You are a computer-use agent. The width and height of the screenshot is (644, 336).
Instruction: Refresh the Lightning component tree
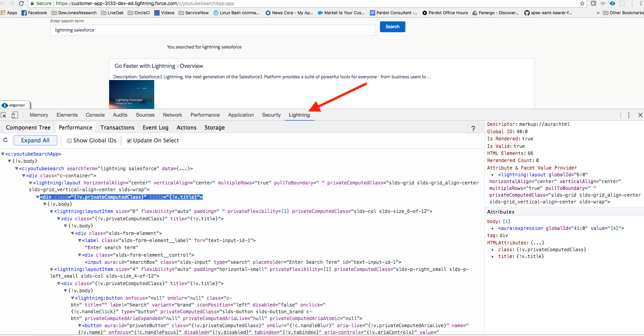coord(5,140)
